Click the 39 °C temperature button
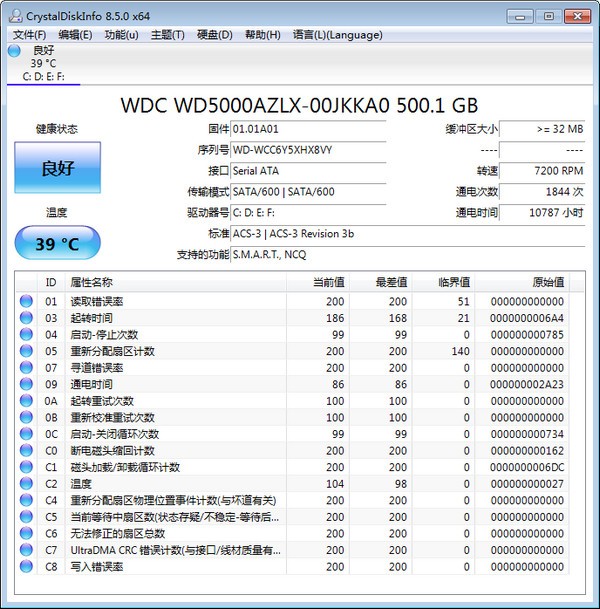 pos(57,243)
